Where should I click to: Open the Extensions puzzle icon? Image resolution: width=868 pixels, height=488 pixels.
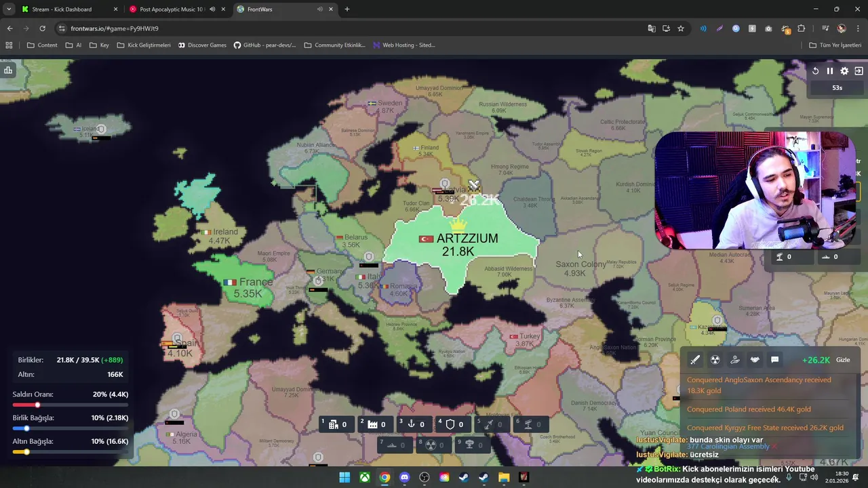point(802,28)
